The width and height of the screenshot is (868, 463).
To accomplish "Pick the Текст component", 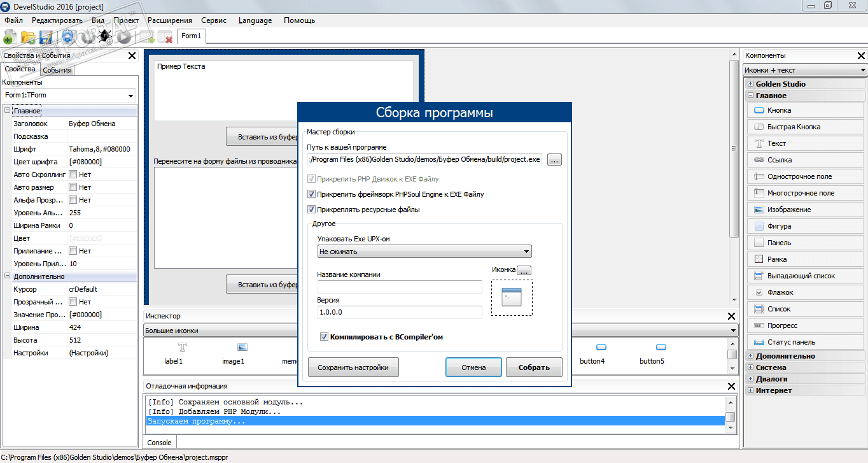I will click(x=806, y=143).
